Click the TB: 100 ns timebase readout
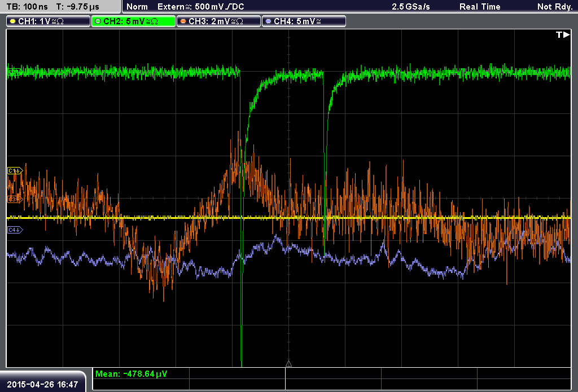Screen dimensions: 578x392 point(27,7)
